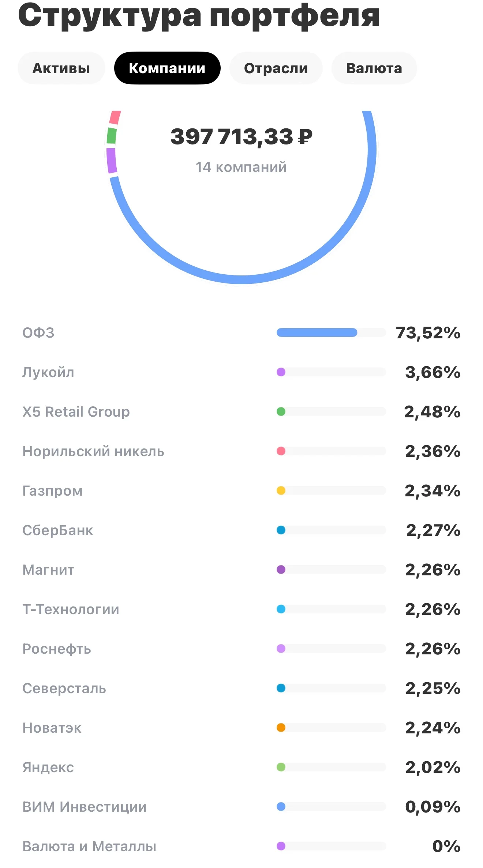
Task: Tap the yellow dot beside Газпром
Action: tap(281, 491)
